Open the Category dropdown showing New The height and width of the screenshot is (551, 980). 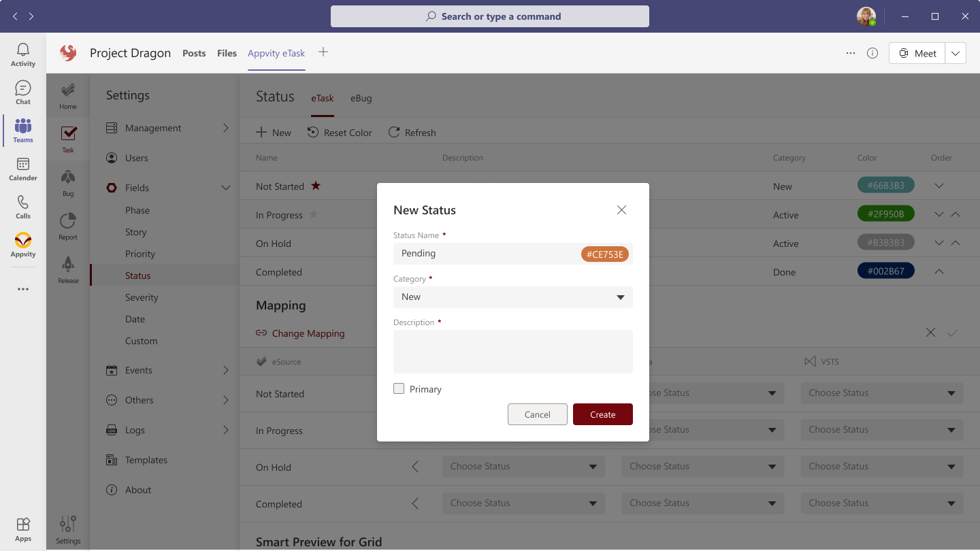tap(512, 297)
